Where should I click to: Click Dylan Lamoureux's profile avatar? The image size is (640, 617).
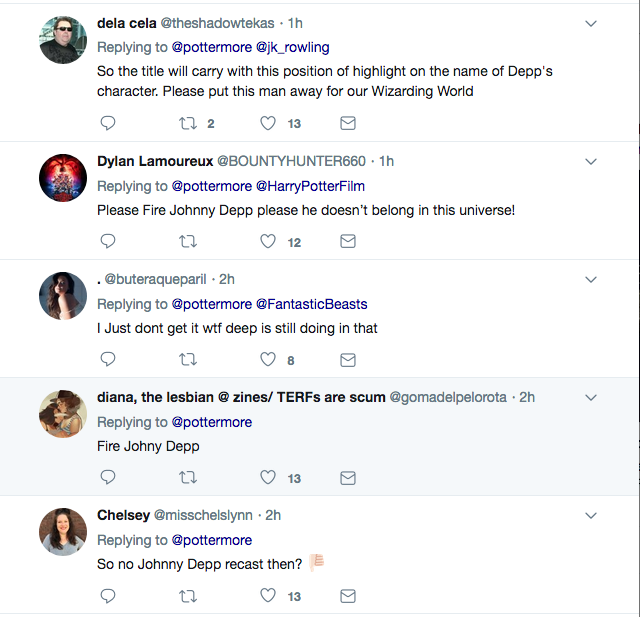click(x=63, y=178)
